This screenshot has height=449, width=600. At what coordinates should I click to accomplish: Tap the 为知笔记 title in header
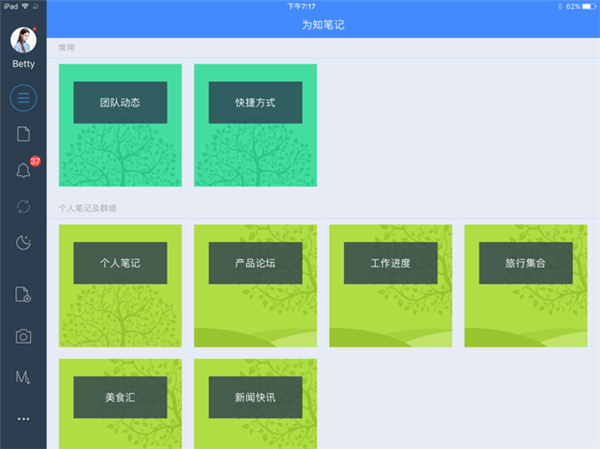[323, 25]
